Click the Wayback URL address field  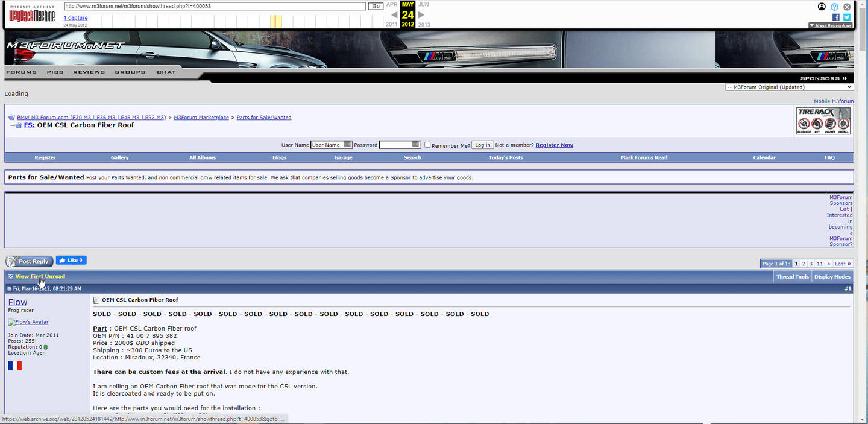point(215,6)
